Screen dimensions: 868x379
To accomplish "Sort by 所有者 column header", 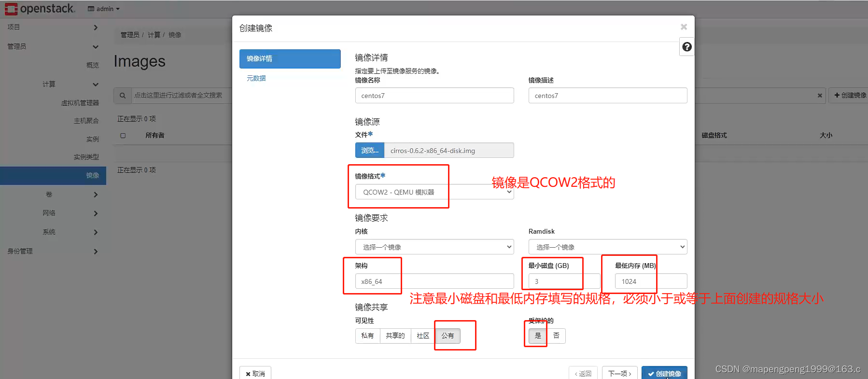I will pos(155,136).
